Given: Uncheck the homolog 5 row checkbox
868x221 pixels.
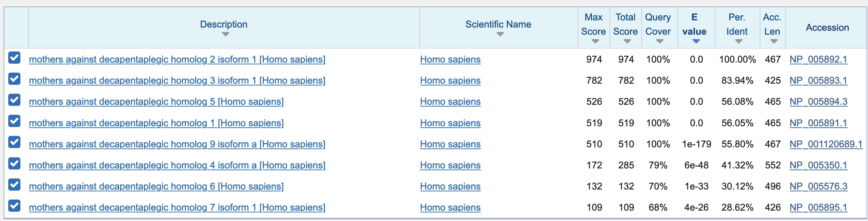Looking at the screenshot, I should tap(14, 100).
